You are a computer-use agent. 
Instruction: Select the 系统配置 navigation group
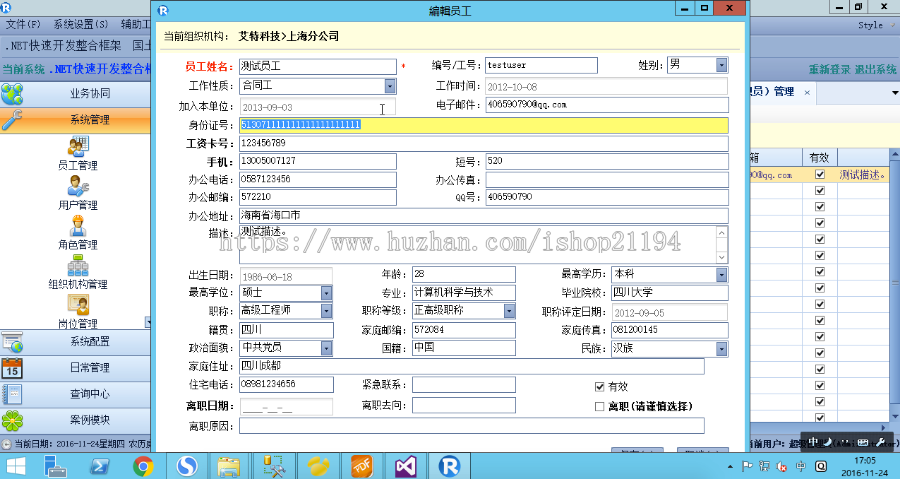pos(75,342)
